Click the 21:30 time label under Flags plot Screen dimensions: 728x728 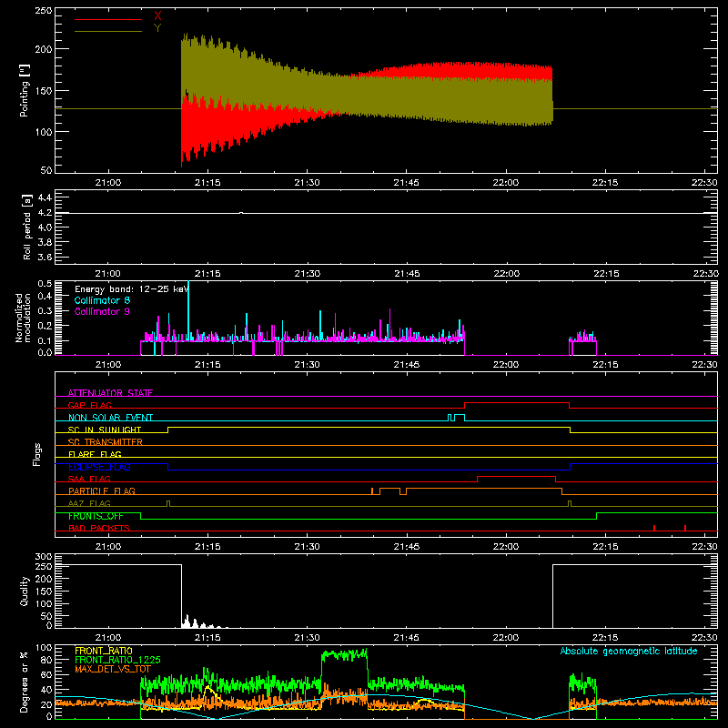[307, 547]
